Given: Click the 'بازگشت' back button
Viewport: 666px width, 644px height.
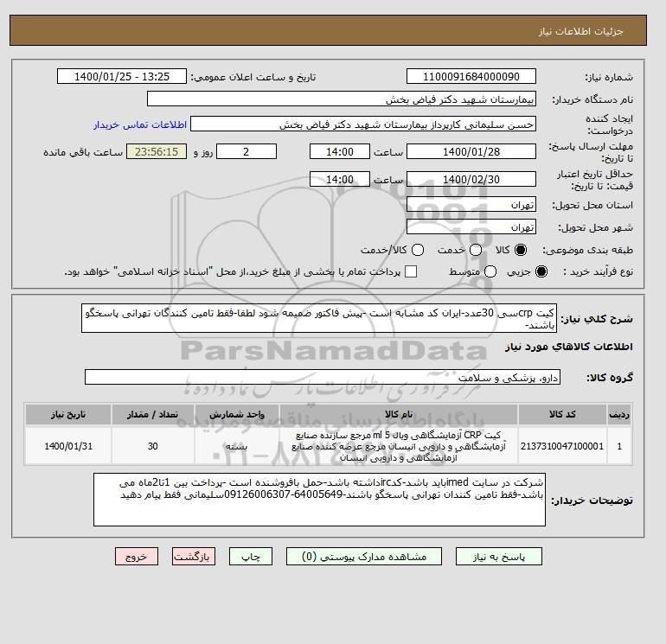Looking at the screenshot, I should (194, 556).
